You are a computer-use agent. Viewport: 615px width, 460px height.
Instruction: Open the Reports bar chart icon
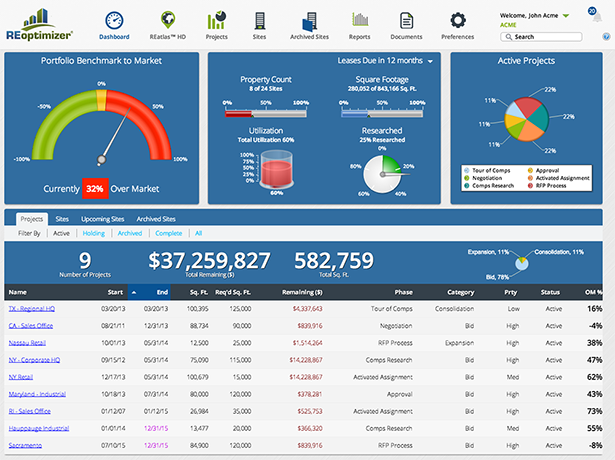360,19
